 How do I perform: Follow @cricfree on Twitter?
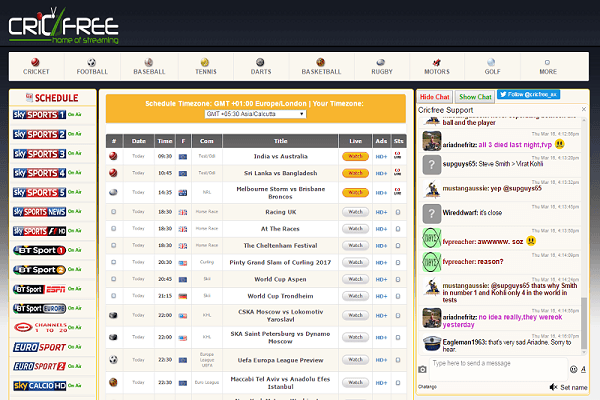tap(528, 95)
